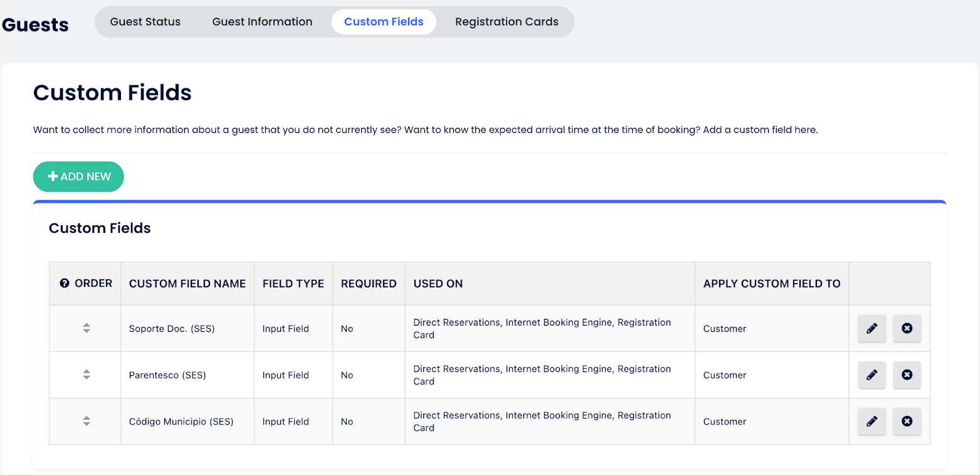Remove the Parentesco (SES) custom field
Screen dimensions: 980x475
pos(907,375)
